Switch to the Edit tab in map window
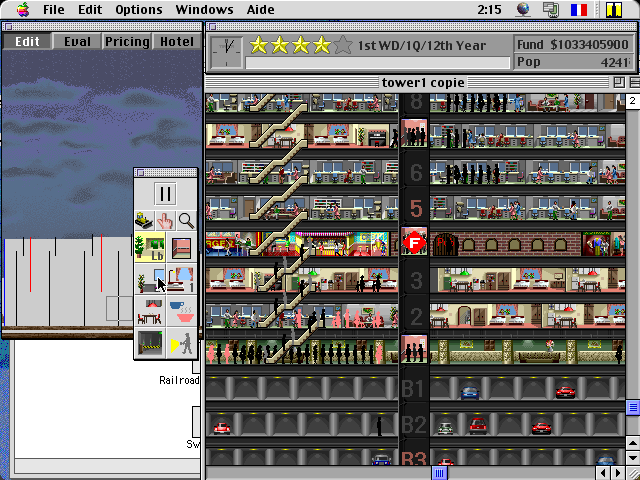 pyautogui.click(x=27, y=42)
